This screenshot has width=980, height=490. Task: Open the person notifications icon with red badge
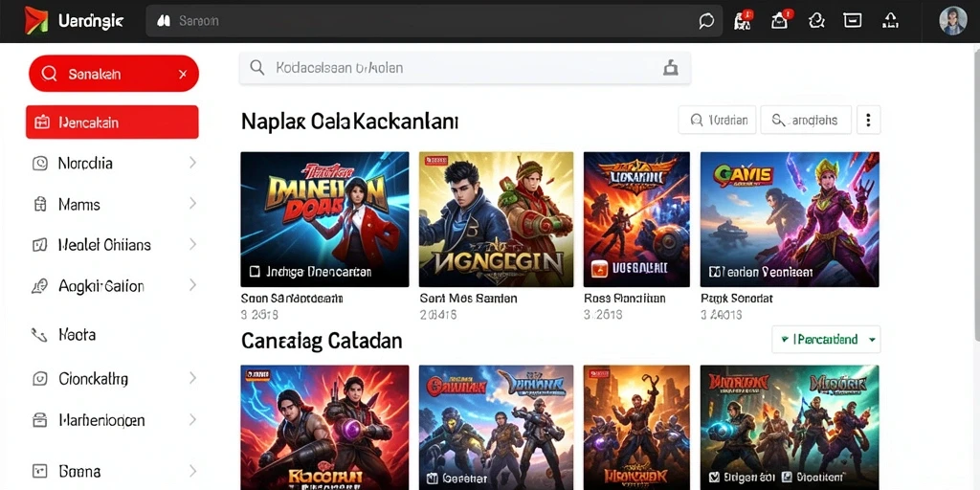click(743, 20)
